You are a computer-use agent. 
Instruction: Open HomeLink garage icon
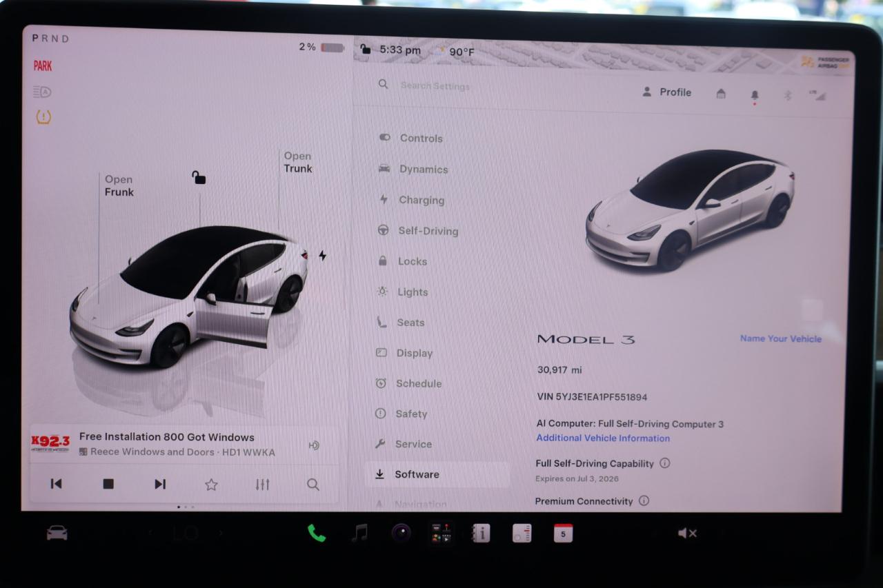tap(721, 94)
